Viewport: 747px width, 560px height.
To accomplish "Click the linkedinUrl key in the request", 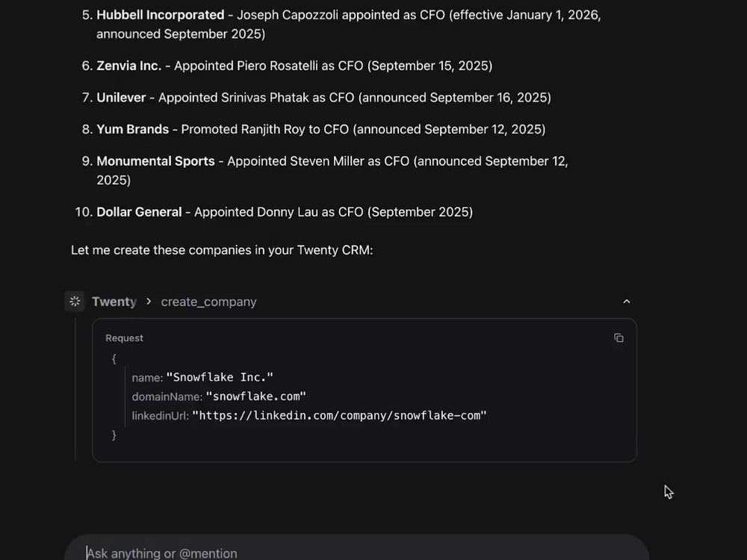I will (160, 415).
